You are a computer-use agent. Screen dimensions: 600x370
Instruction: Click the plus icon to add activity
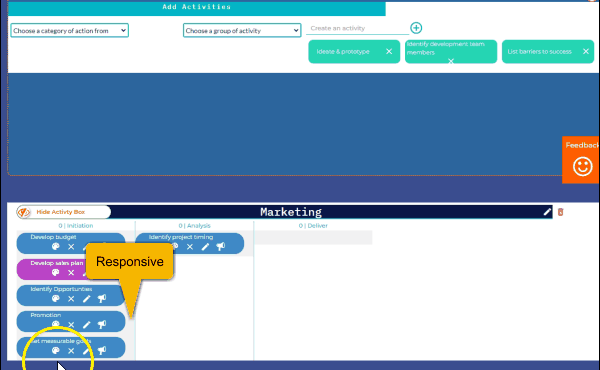[416, 28]
